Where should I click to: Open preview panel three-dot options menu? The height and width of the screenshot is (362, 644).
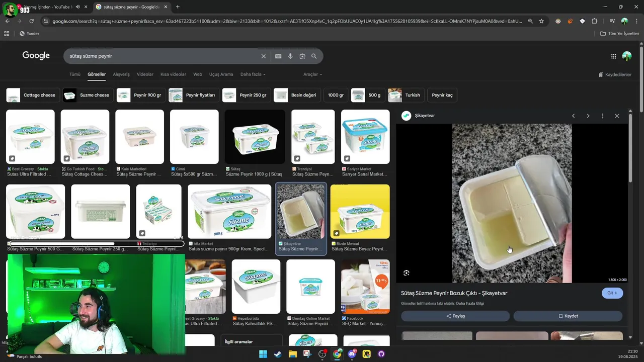point(602,116)
